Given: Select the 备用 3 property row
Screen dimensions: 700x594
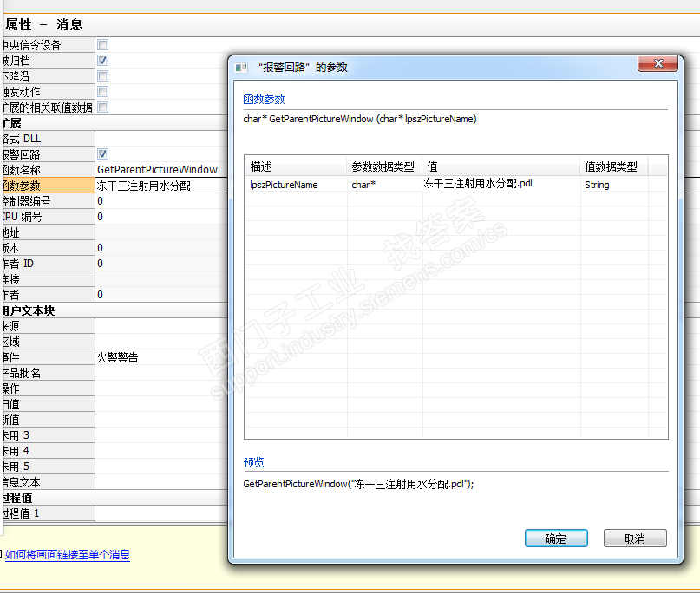Looking at the screenshot, I should click(48, 435).
